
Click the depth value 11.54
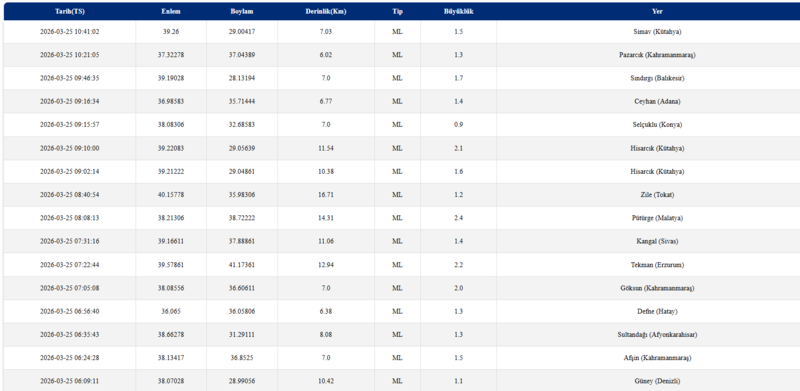[326, 149]
